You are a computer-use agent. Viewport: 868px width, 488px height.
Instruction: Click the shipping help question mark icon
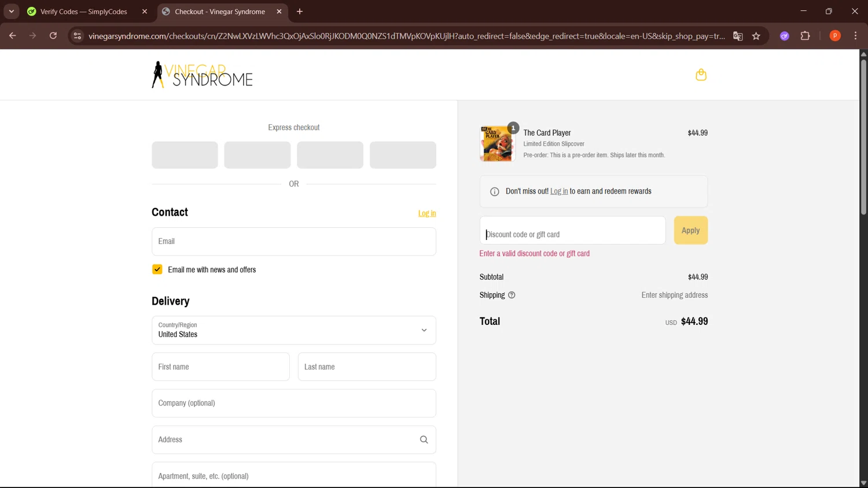(x=512, y=295)
